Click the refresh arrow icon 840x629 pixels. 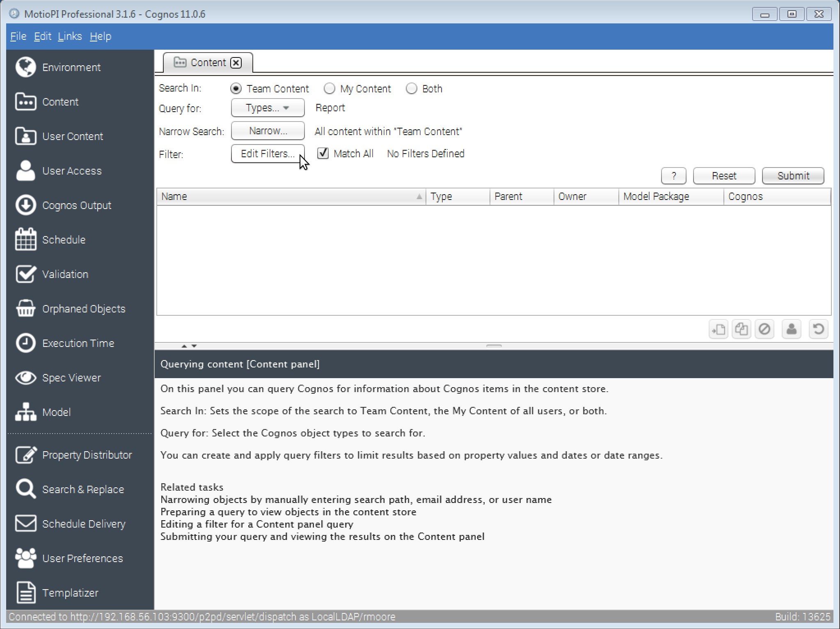[x=818, y=329]
